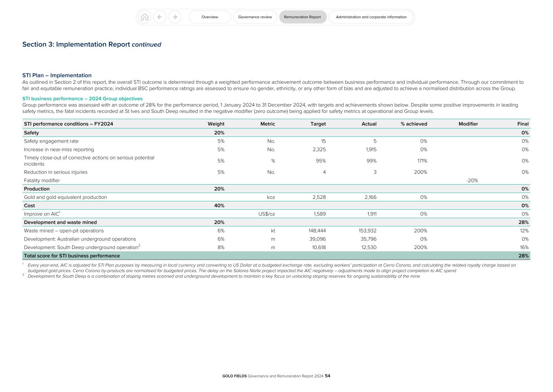The height and width of the screenshot is (392, 553).
Task: Click the STI business performance 2024 Group objectives heading
Action: pyautogui.click(x=83, y=98)
